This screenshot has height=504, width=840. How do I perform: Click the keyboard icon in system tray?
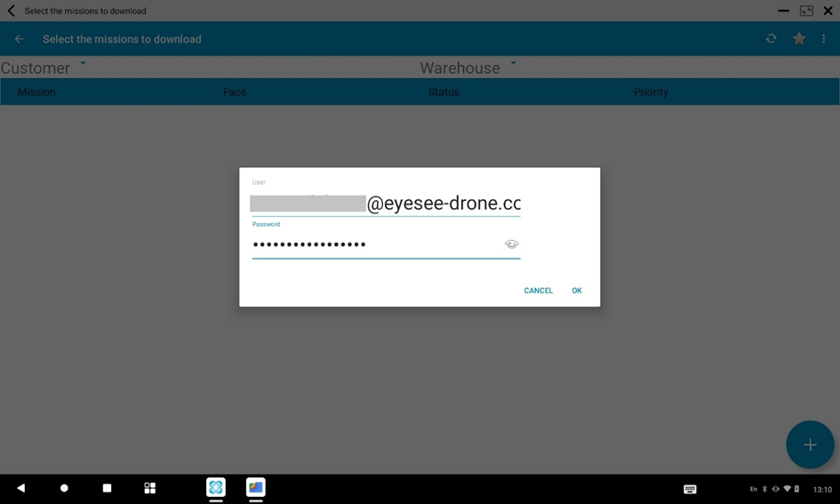[690, 489]
